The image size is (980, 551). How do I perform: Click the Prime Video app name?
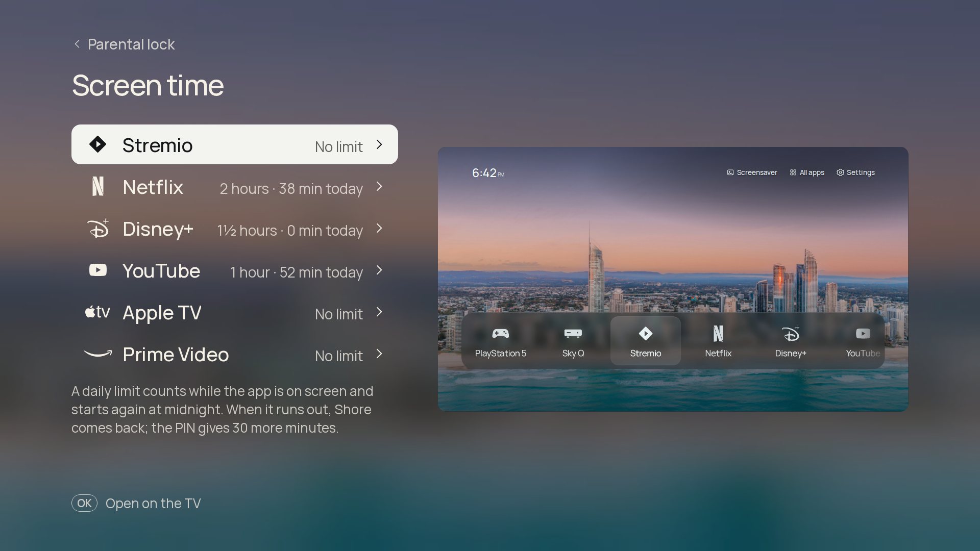point(176,355)
